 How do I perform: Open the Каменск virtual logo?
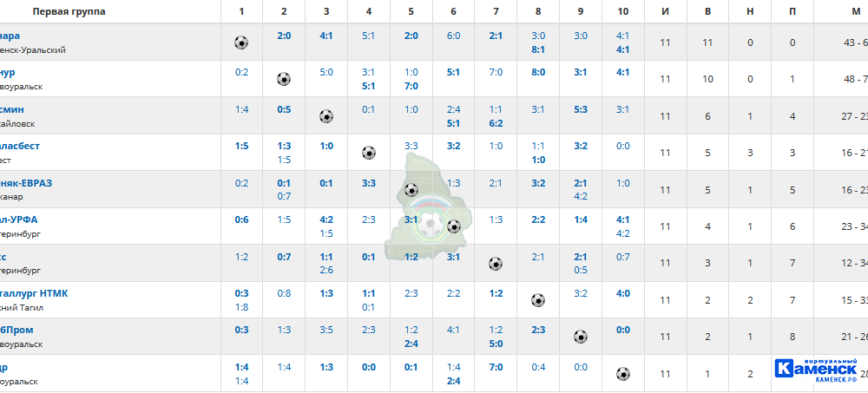coord(816,369)
